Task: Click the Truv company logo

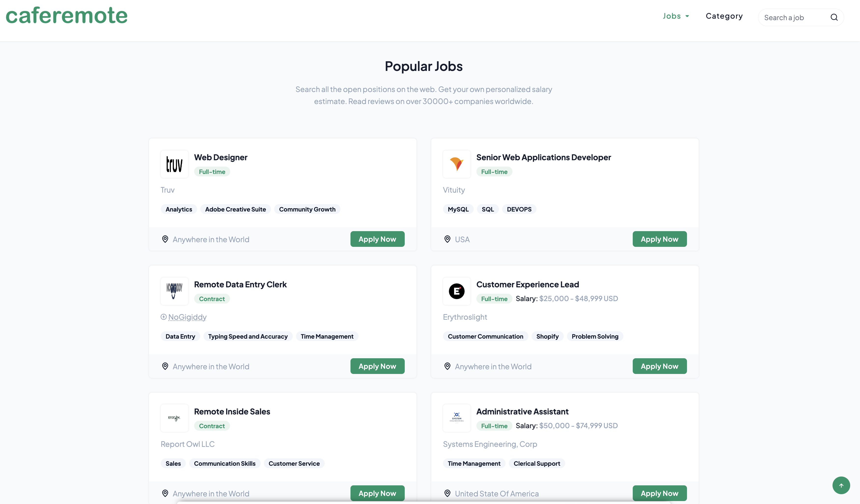Action: (174, 164)
